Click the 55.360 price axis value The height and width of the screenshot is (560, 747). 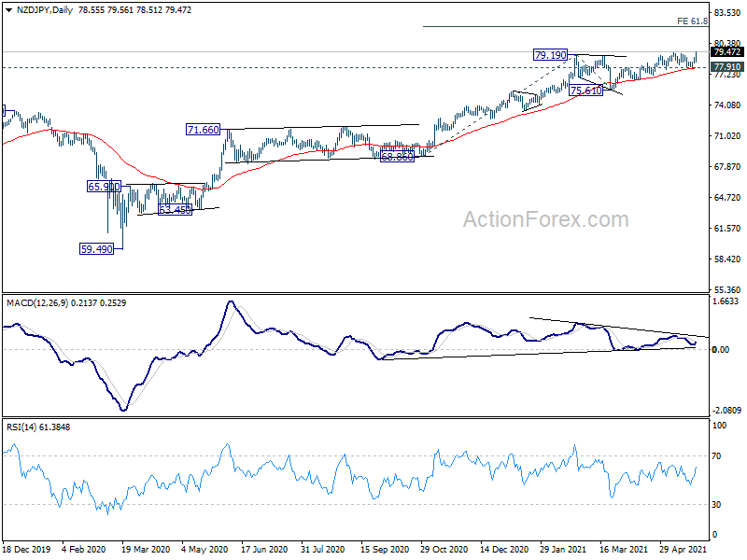727,289
